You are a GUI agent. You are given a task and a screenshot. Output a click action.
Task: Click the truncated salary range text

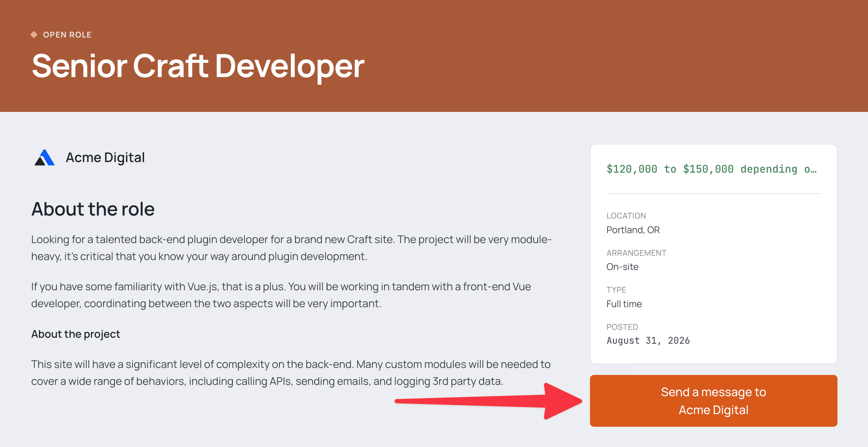712,169
